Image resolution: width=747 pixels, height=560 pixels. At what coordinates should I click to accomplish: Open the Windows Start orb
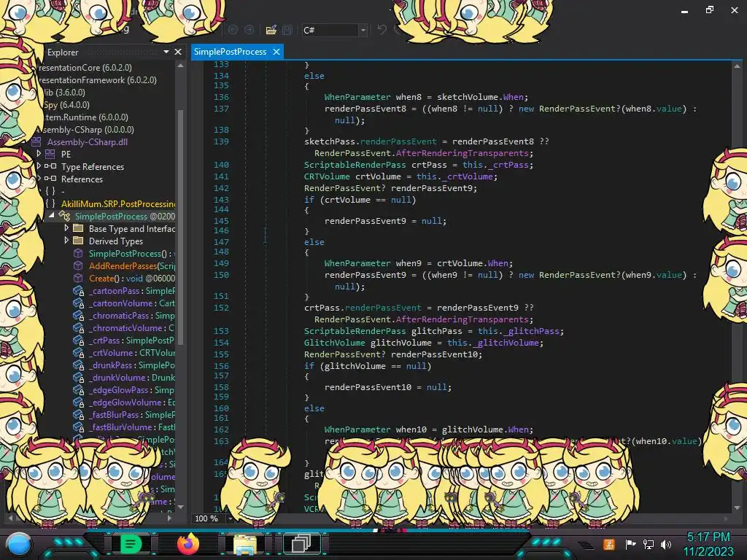coord(19,545)
